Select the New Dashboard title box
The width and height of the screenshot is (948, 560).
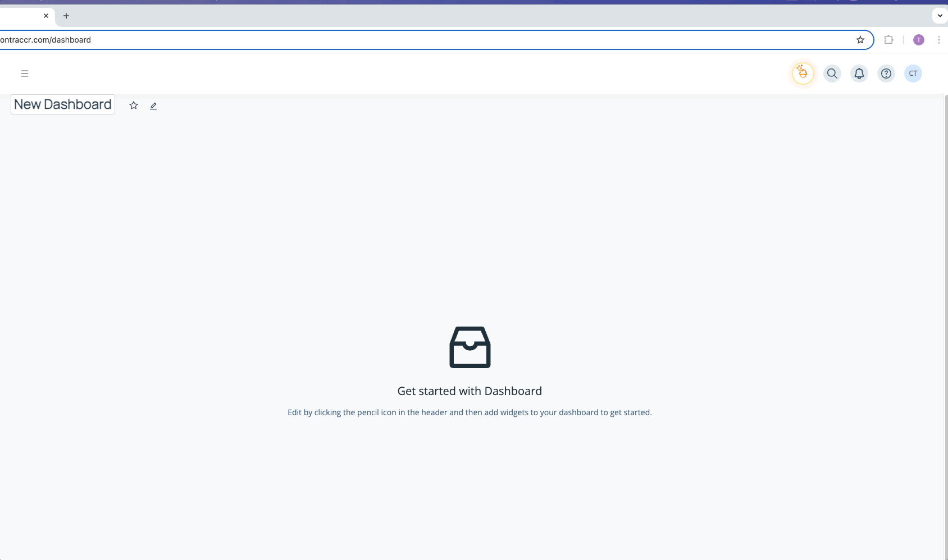[63, 104]
